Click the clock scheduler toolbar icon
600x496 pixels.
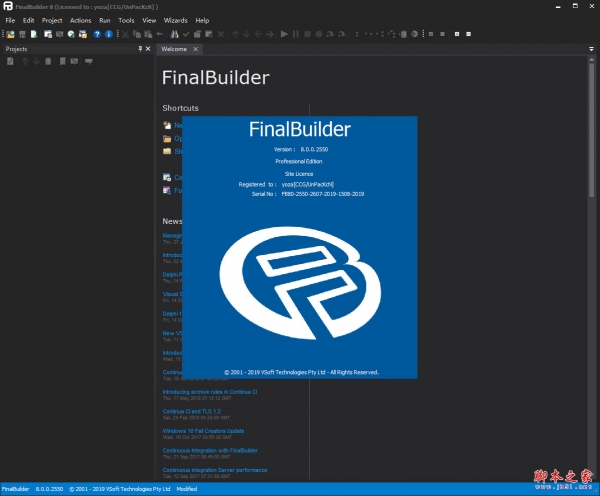[71, 34]
